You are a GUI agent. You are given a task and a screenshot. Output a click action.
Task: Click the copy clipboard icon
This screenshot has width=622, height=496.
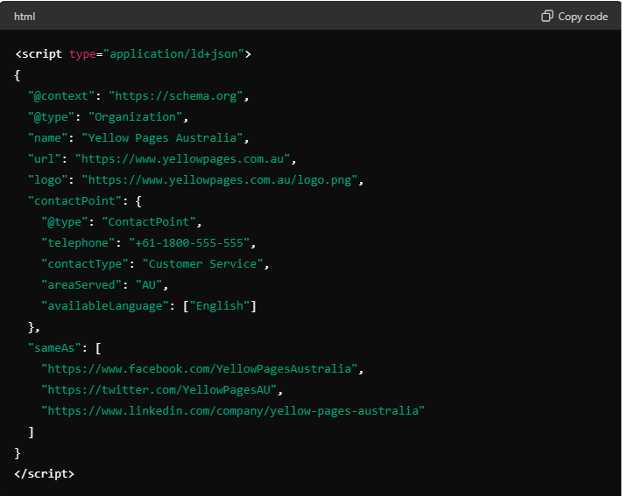pos(547,16)
